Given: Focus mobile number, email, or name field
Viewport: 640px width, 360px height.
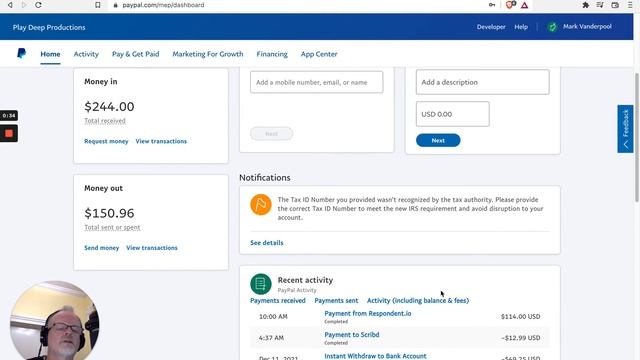Looking at the screenshot, I should (317, 82).
